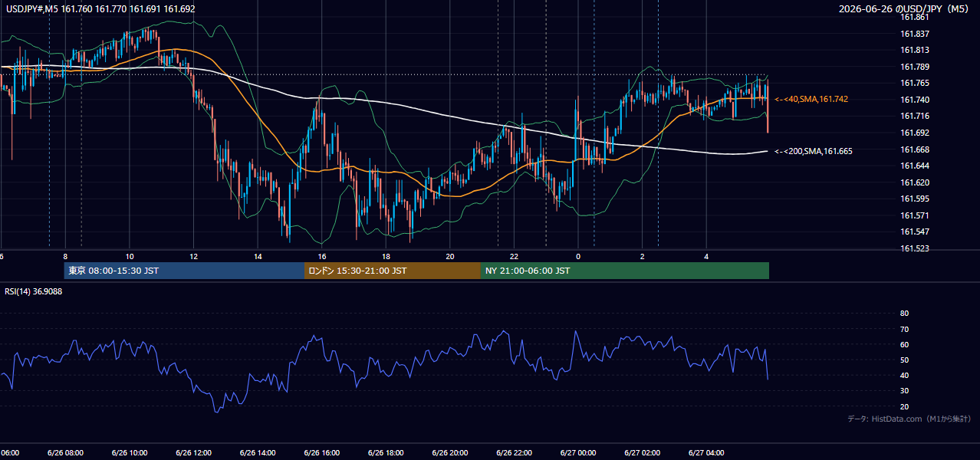This screenshot has height=460, width=980.
Task: Click hour label 14 under price chart
Action: 258,256
